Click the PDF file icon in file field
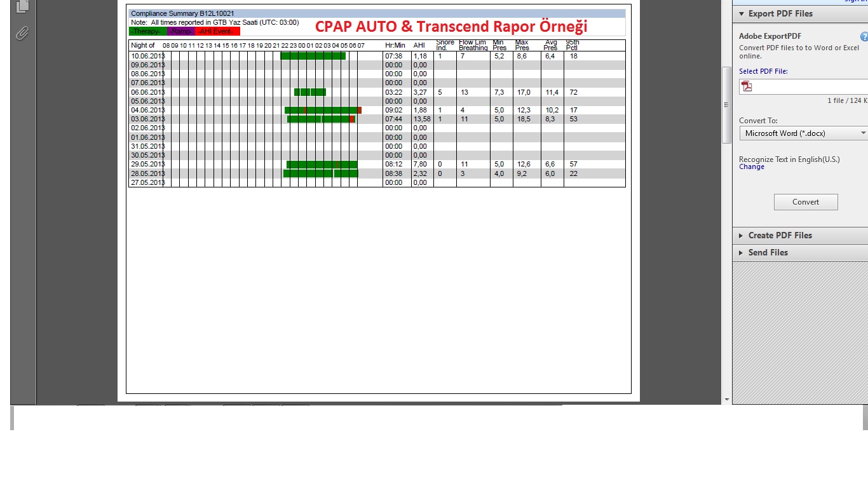Image resolution: width=868 pixels, height=488 pixels. (747, 86)
